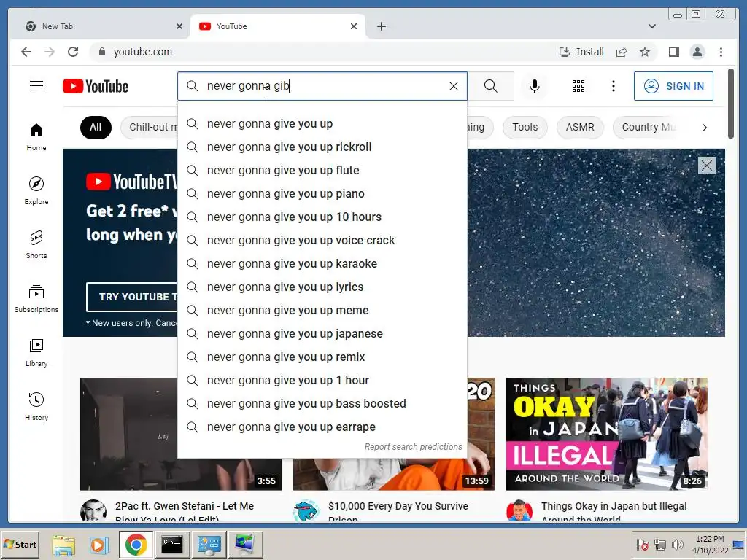This screenshot has width=747, height=560.
Task: Choose suggestion ending in '1 hour'
Action: 322,381
